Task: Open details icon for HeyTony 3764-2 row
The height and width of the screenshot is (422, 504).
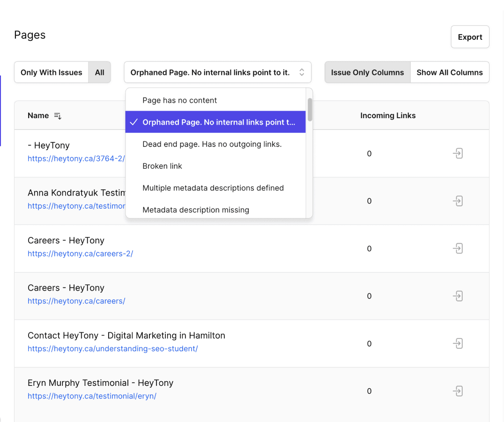Action: [458, 153]
